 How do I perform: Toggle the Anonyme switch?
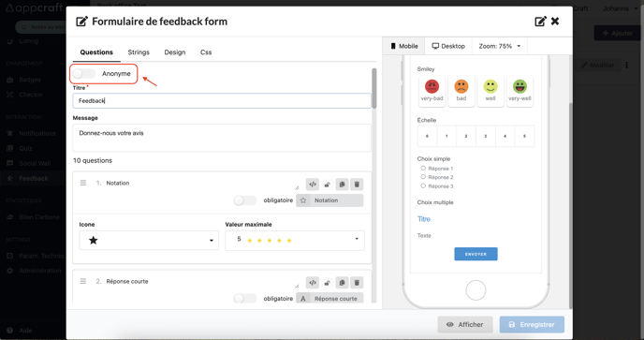pyautogui.click(x=84, y=74)
